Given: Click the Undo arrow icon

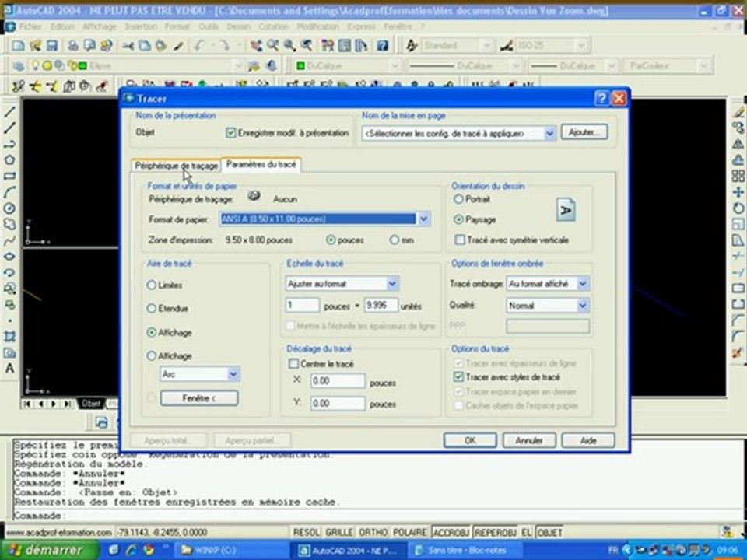Looking at the screenshot, I should point(199,46).
